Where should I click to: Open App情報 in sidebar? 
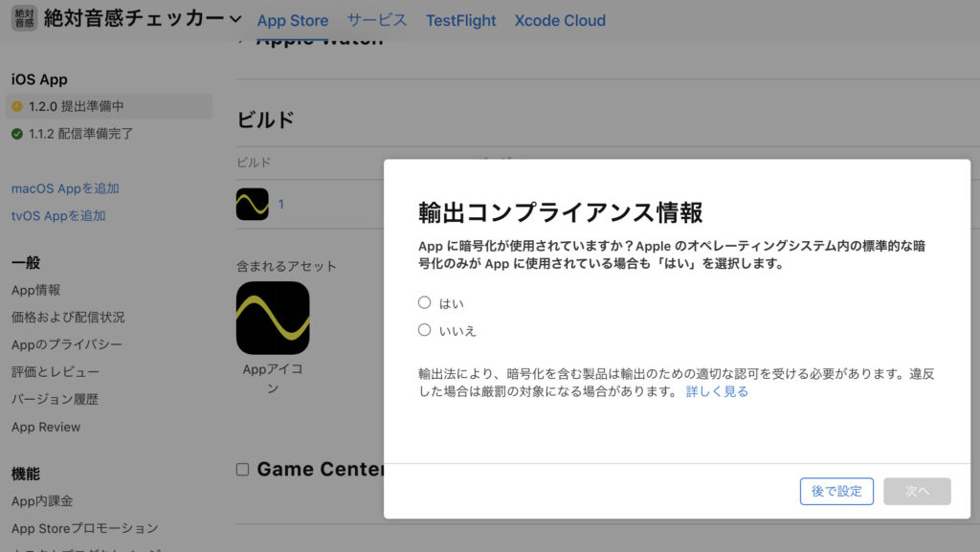pyautogui.click(x=35, y=290)
